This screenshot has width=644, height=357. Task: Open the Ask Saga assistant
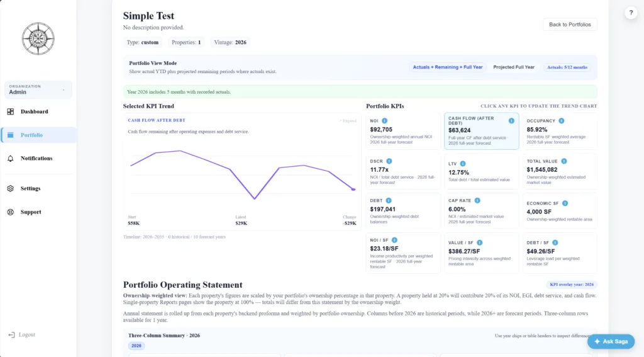[611, 341]
